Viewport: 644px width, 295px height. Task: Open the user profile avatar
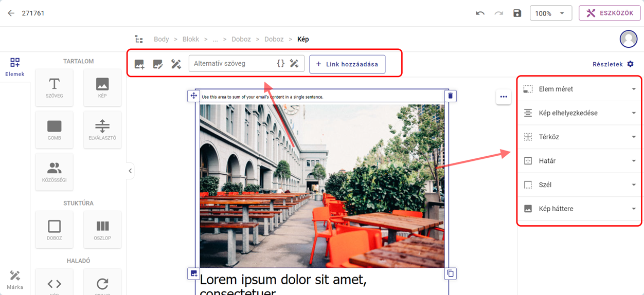(x=629, y=39)
